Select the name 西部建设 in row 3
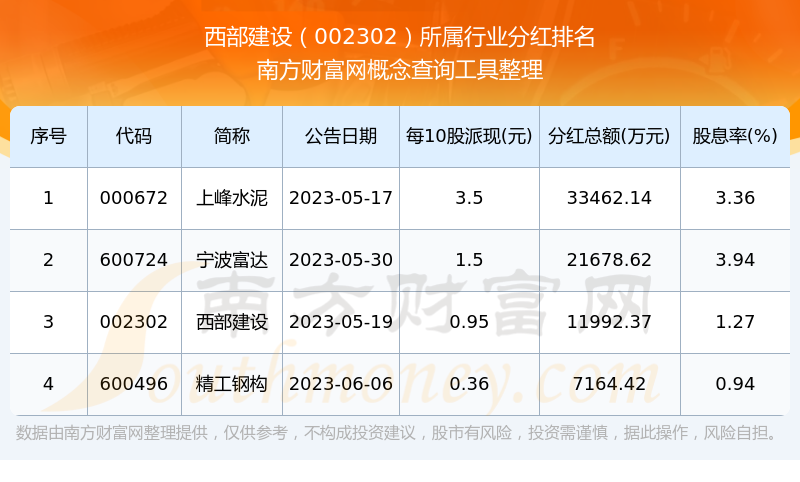The image size is (800, 482). click(232, 322)
